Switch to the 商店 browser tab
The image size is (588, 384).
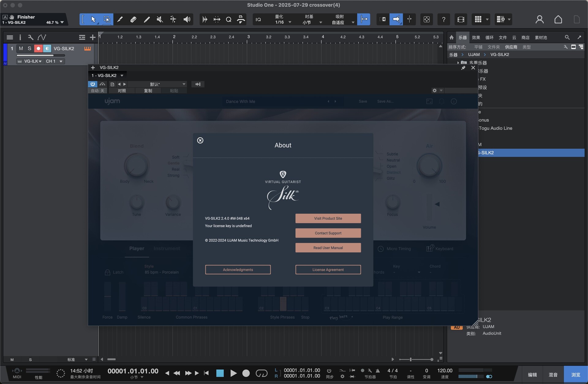pyautogui.click(x=526, y=37)
